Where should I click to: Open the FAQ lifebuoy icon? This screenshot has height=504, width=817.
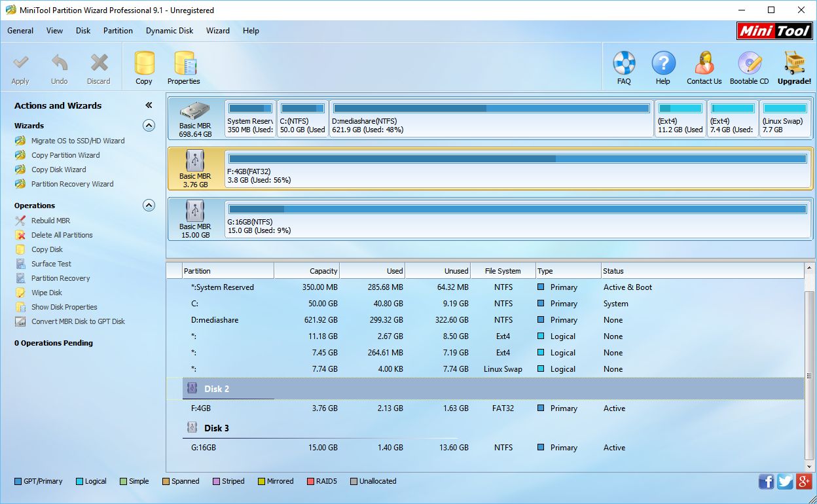624,63
